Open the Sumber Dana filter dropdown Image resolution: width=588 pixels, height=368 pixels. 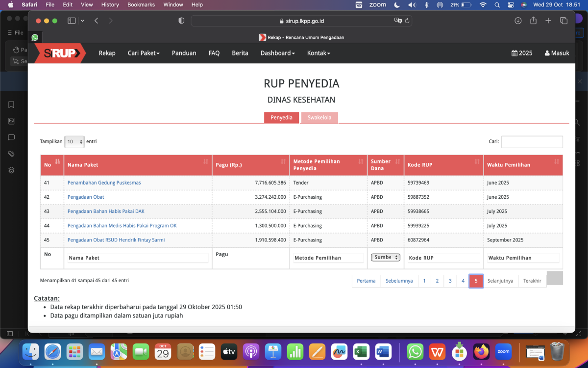click(x=386, y=257)
